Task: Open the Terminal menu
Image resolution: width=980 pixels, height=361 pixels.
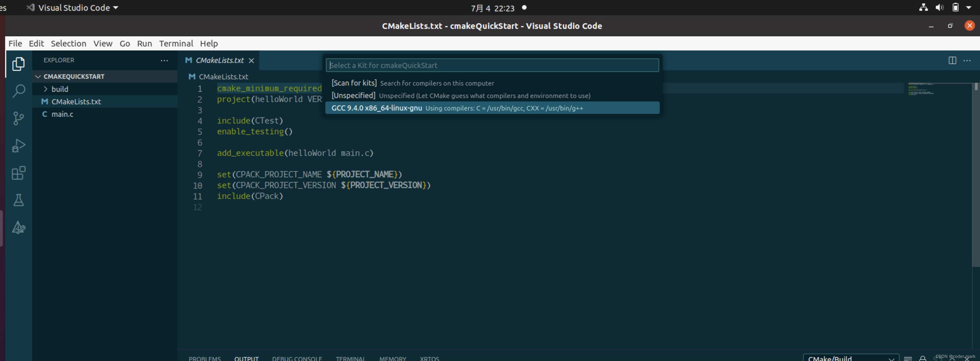Action: pyautogui.click(x=176, y=43)
